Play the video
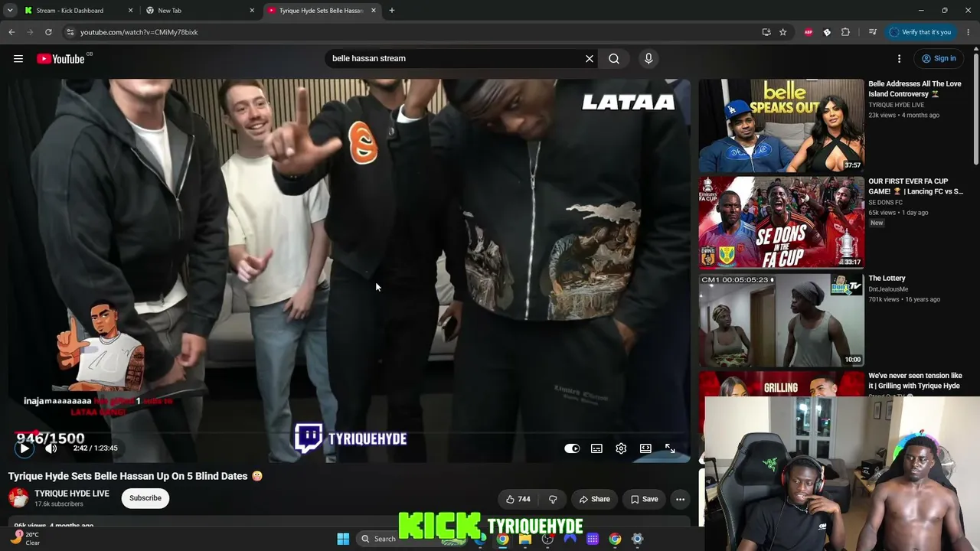Image resolution: width=980 pixels, height=551 pixels. coord(24,448)
